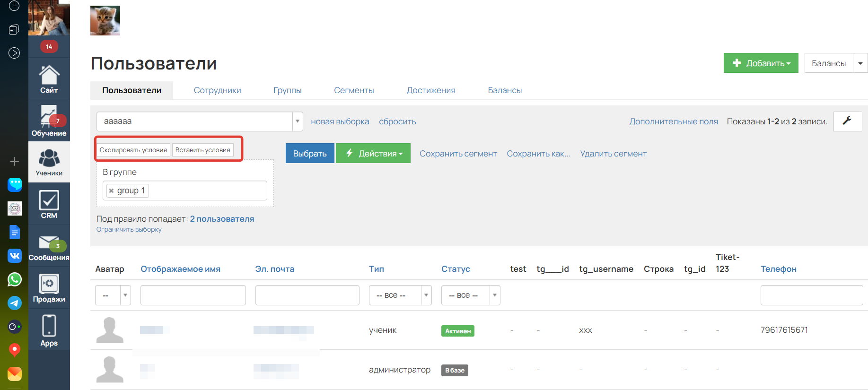Open WhatsApp from the left dock

[15, 279]
